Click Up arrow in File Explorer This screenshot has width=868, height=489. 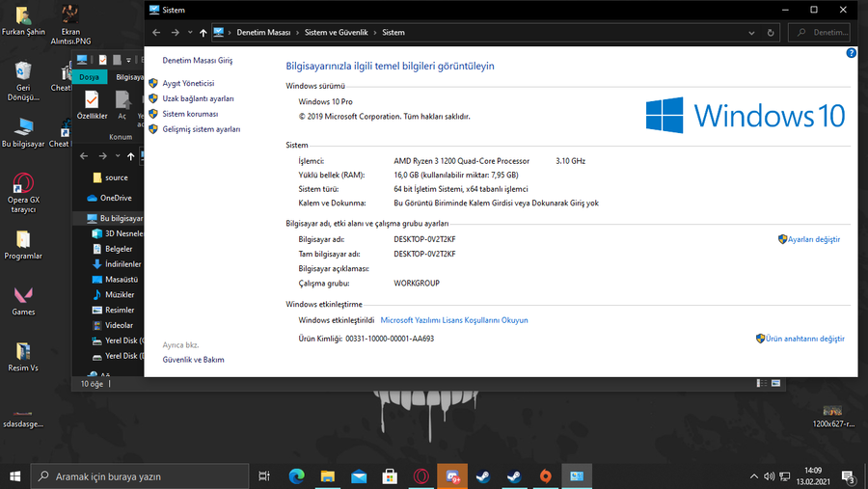[130, 156]
